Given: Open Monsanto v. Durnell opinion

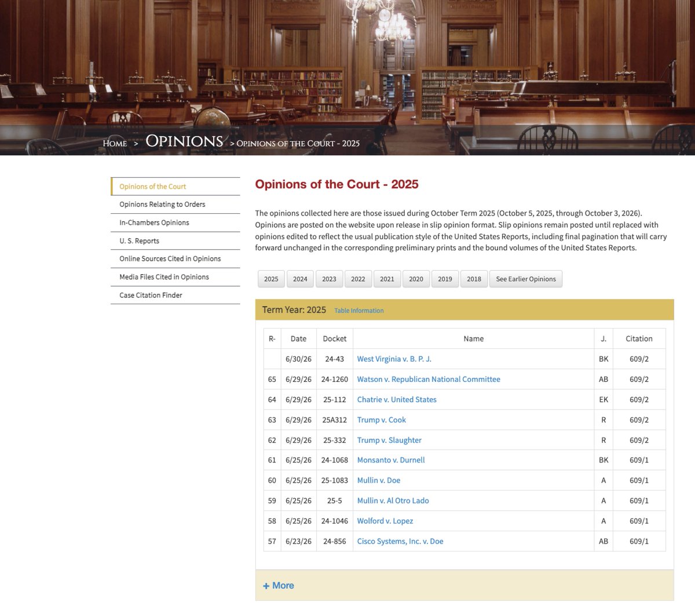Looking at the screenshot, I should coord(391,460).
